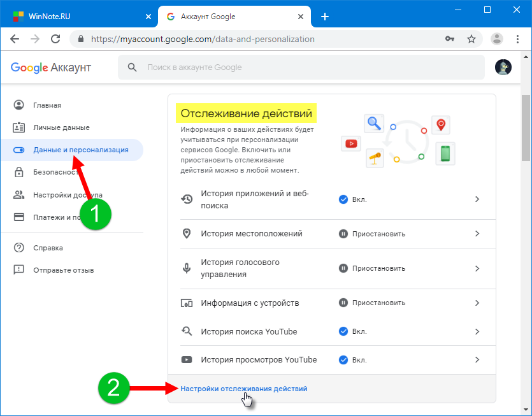
Task: Click Справка question mark icon
Action: pos(18,248)
